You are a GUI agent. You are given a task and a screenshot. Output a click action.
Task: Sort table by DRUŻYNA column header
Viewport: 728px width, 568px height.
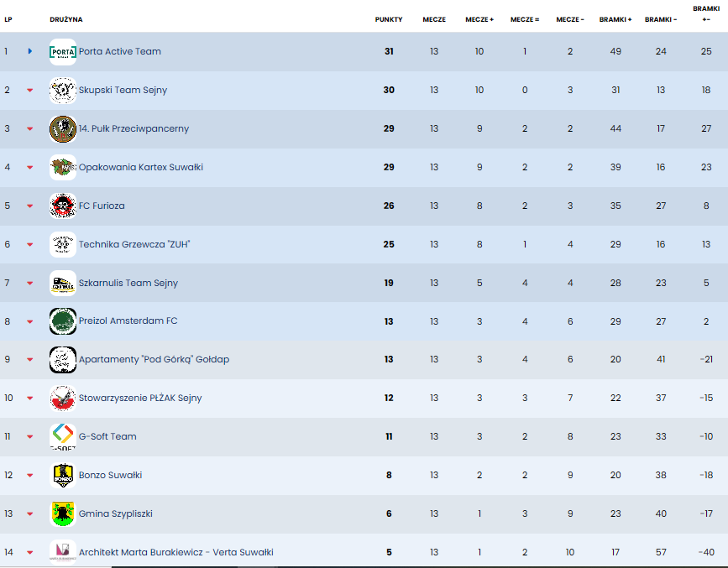click(x=66, y=19)
